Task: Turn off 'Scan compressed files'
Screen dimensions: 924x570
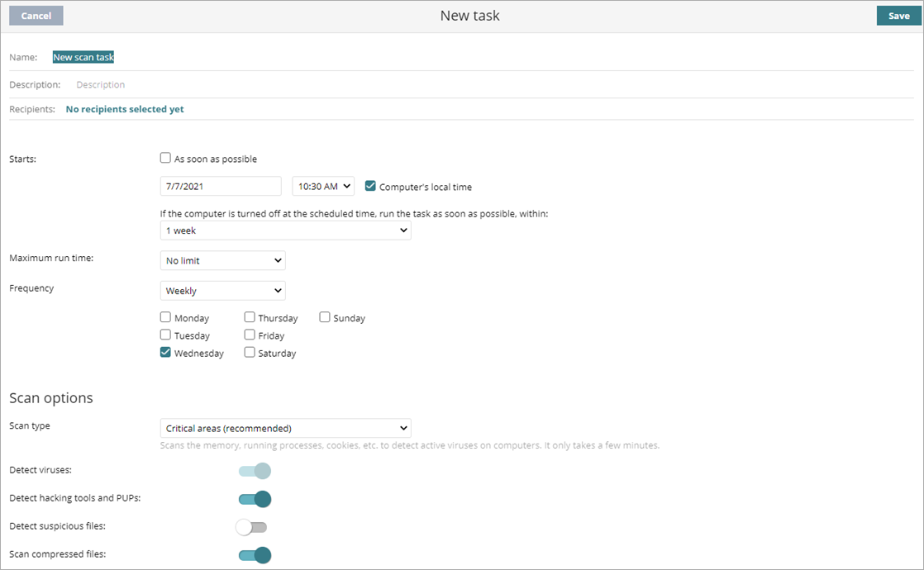Action: coord(254,554)
